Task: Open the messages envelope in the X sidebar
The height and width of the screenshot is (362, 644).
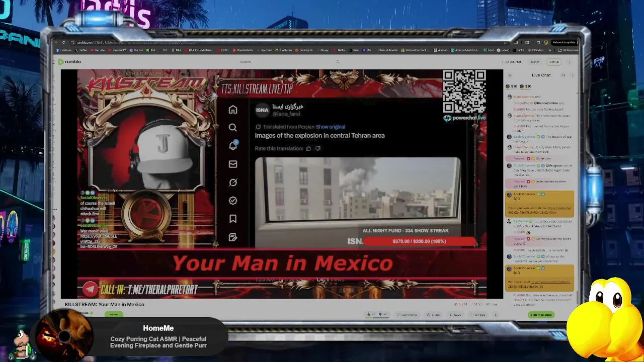Action: click(233, 164)
